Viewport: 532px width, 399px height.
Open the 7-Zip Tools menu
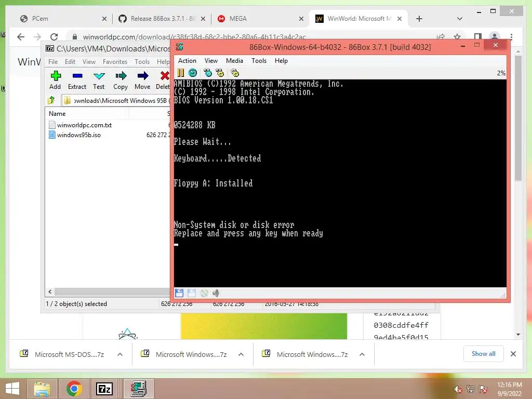(x=142, y=62)
